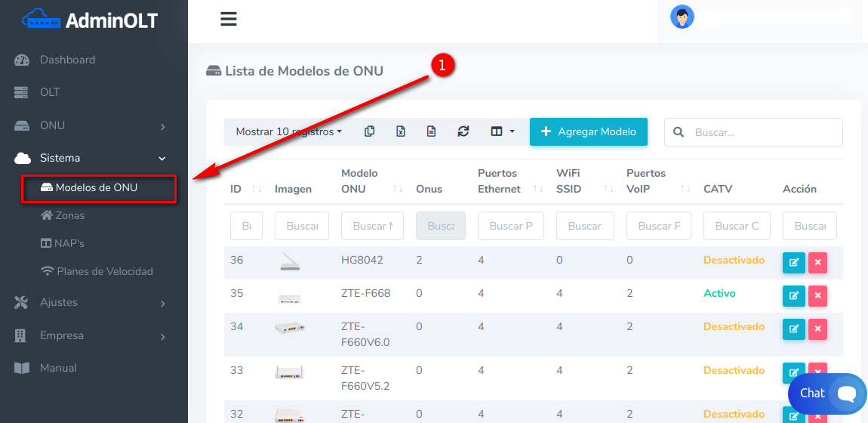This screenshot has height=423, width=868.
Task: Open Dashboard from the sidebar
Action: [x=67, y=60]
